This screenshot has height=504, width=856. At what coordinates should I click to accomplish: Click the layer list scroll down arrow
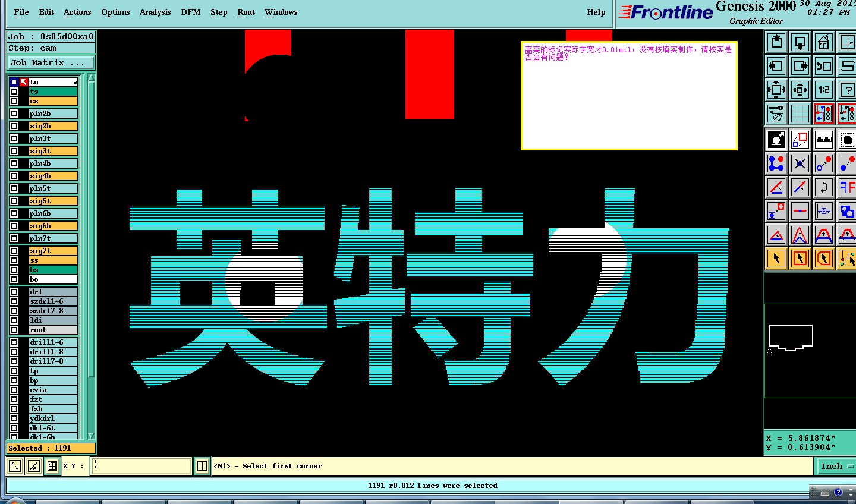click(x=91, y=436)
